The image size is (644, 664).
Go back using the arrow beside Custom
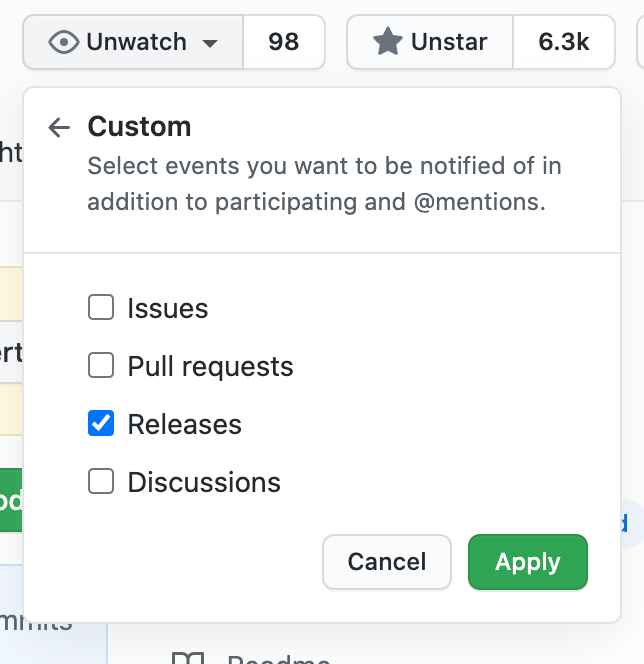point(59,127)
